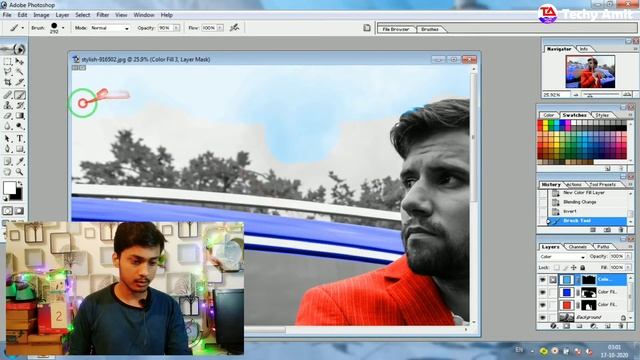Open the layer Fill arrow in Layers

[628, 268]
